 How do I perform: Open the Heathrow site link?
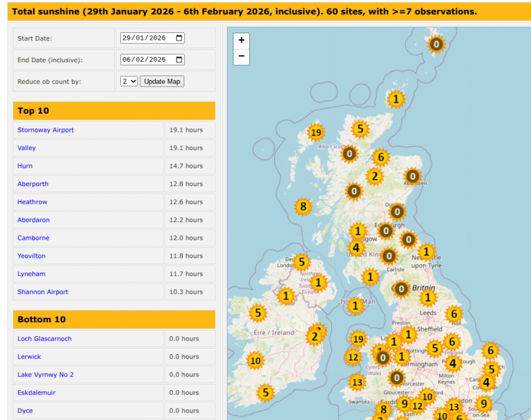pos(32,202)
